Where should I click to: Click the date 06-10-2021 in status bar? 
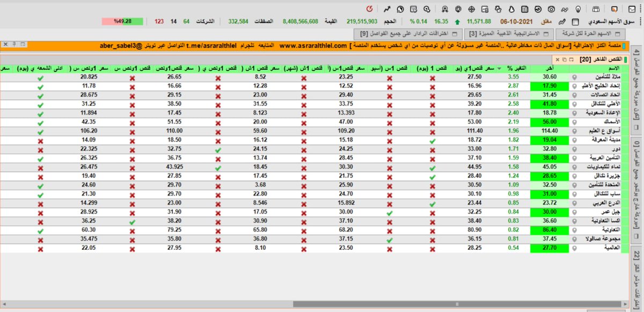[x=516, y=21]
